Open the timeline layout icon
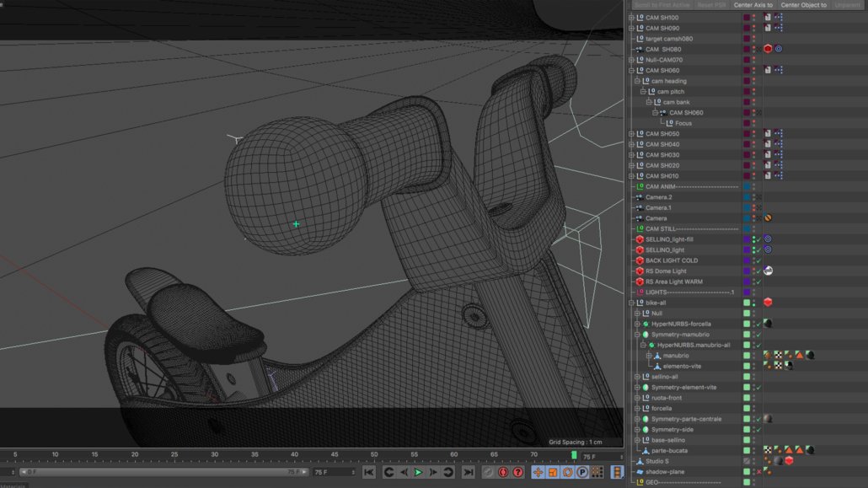Viewport: 868px width, 488px height. [617, 472]
